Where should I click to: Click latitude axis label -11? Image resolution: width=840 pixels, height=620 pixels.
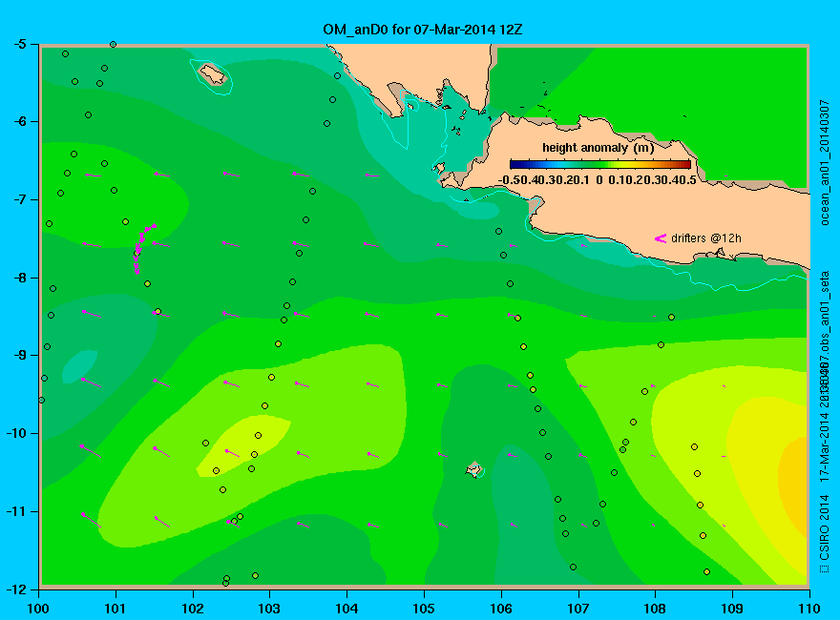pyautogui.click(x=15, y=511)
